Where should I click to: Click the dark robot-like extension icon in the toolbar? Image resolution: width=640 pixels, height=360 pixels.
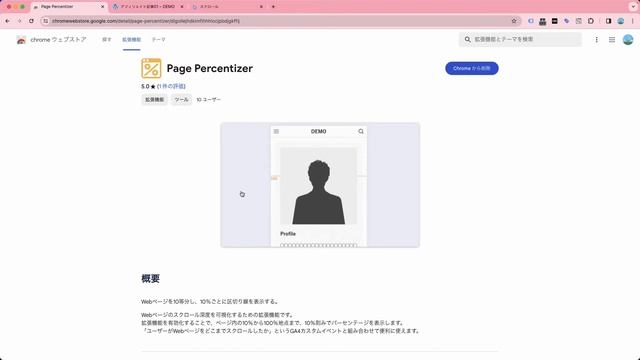pos(542,21)
